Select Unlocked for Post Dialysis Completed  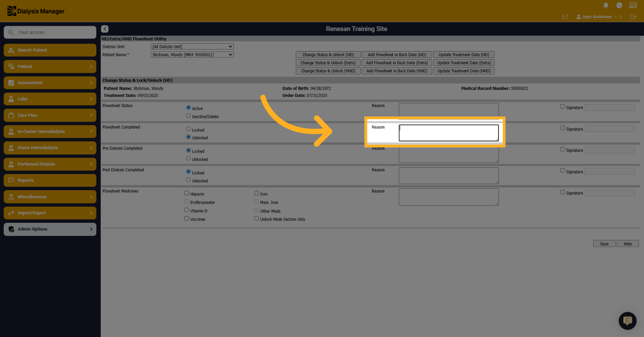(x=188, y=180)
